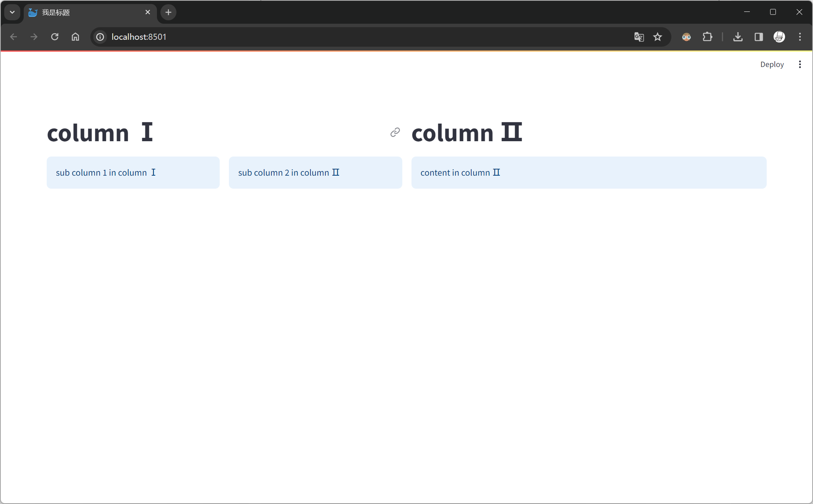Click the glasses avatar extension icon
The width and height of the screenshot is (813, 504).
tap(686, 37)
